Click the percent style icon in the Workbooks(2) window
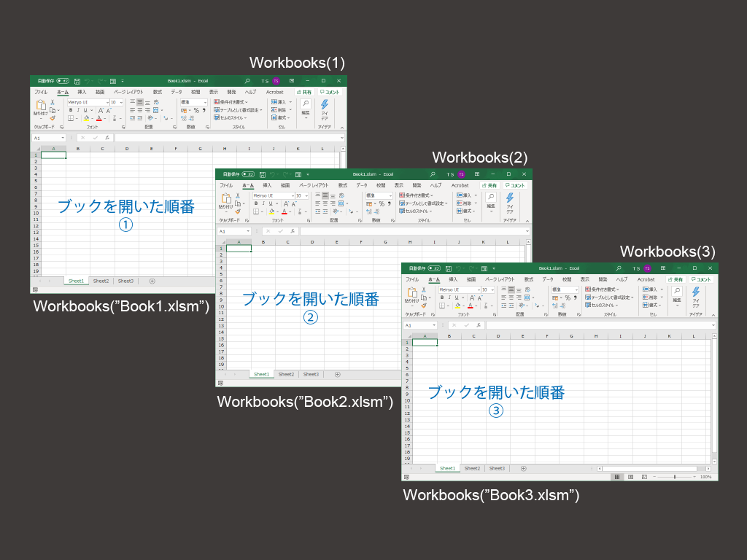 click(380, 203)
